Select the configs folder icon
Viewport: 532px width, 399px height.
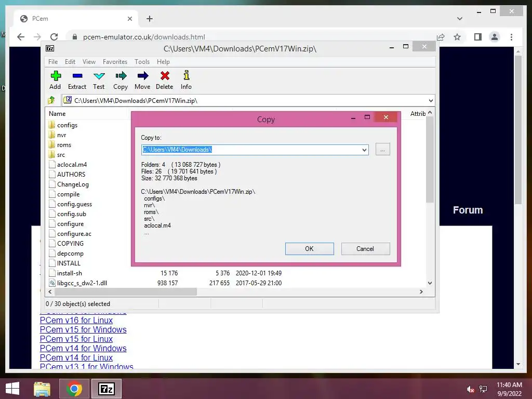(x=51, y=125)
